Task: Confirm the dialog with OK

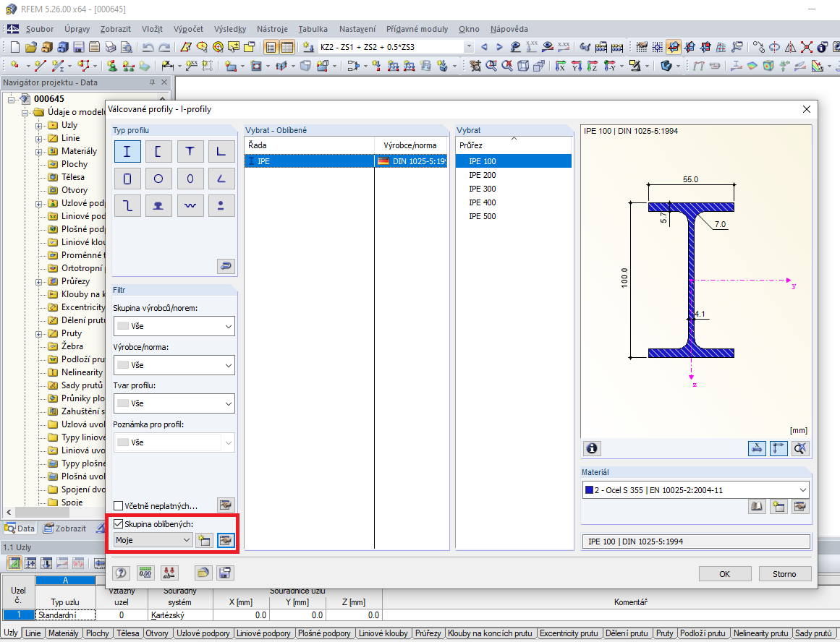Action: (725, 574)
